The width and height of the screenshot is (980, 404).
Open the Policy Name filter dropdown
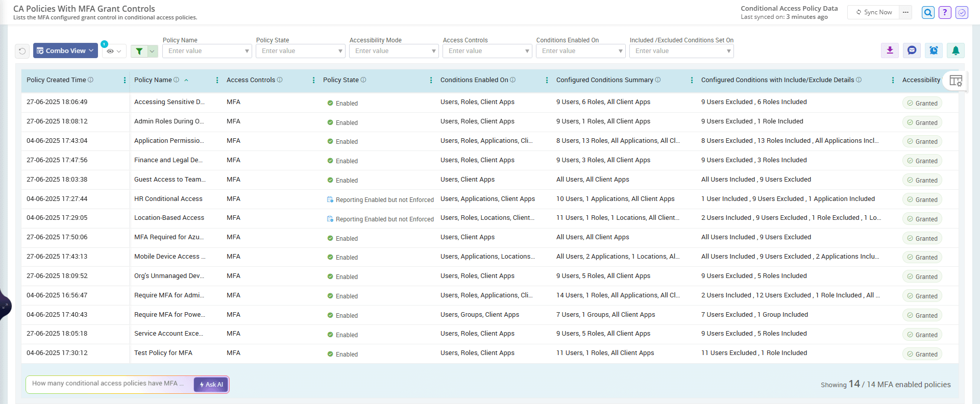[207, 51]
